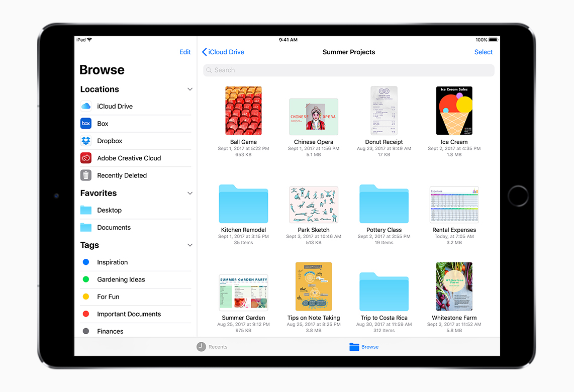Open iCloud Drive location in sidebar
The width and height of the screenshot is (574, 392).
click(115, 107)
